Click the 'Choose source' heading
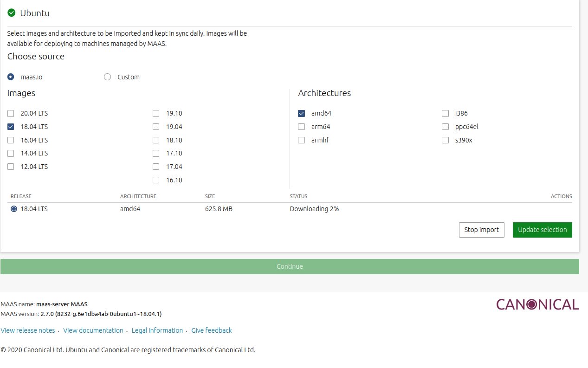The height and width of the screenshot is (368, 588). pyautogui.click(x=36, y=57)
